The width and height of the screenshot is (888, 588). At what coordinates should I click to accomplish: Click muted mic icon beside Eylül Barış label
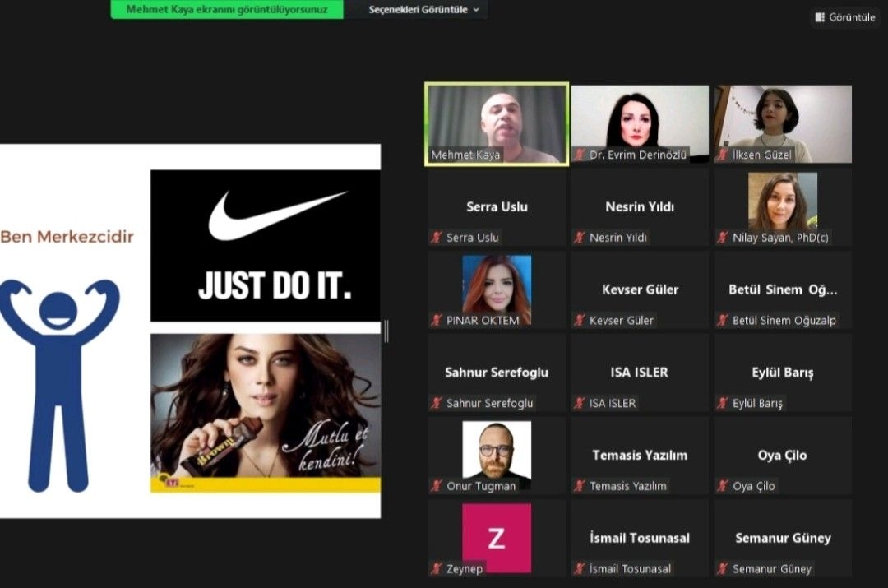coord(722,403)
